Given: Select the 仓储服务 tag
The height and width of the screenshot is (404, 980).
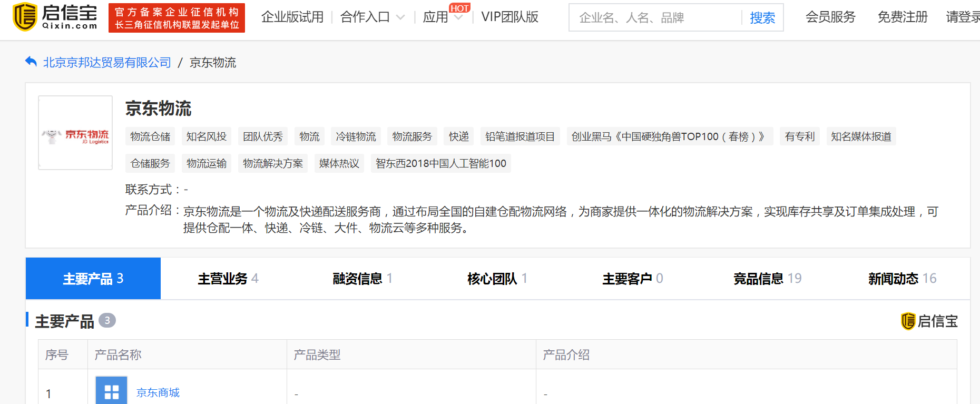Looking at the screenshot, I should tap(150, 163).
